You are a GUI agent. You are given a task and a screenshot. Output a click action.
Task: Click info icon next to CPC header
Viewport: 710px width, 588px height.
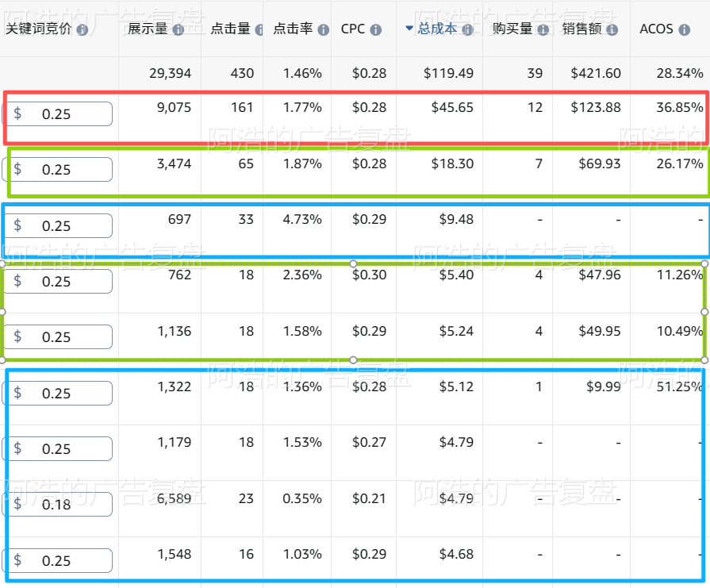tap(376, 30)
